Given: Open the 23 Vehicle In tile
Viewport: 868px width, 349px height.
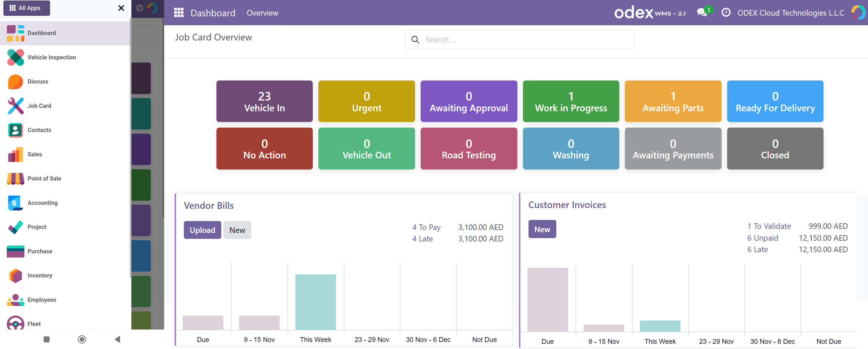Looking at the screenshot, I should click(264, 101).
